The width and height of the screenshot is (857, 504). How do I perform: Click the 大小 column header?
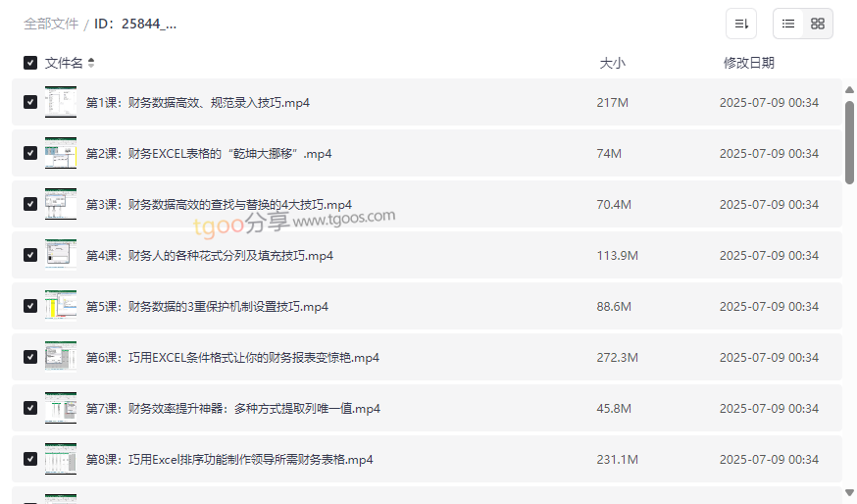tap(612, 63)
